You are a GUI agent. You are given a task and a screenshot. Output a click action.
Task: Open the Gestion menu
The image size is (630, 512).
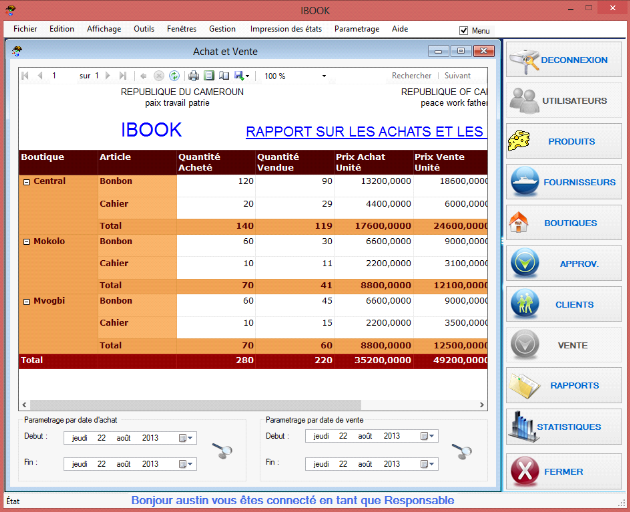222,30
